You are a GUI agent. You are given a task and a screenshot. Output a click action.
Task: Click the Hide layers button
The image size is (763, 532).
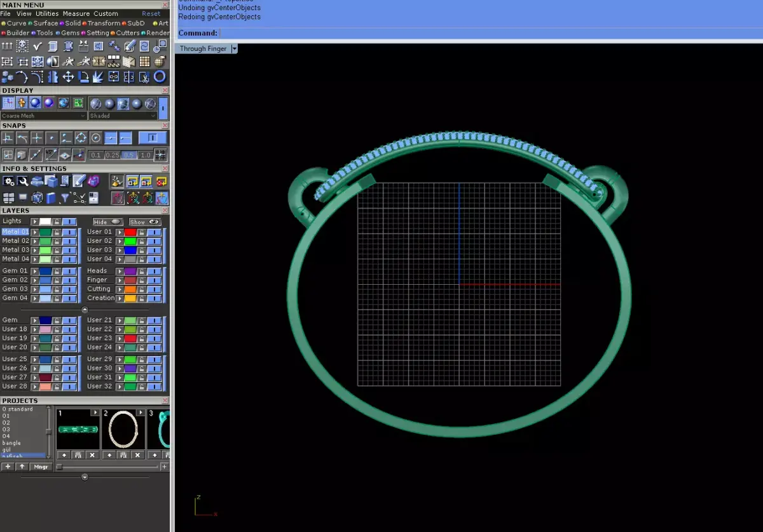click(107, 222)
